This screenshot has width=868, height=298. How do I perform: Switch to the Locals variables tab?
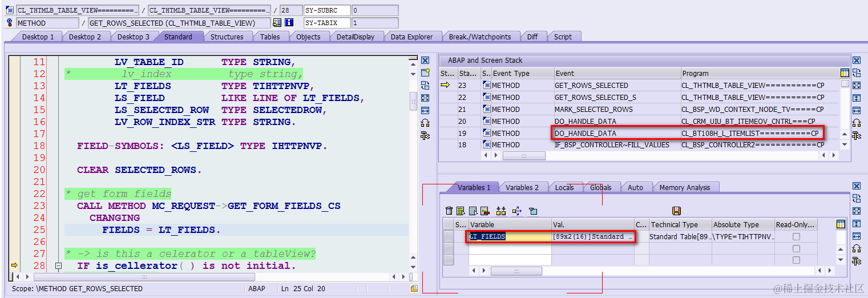click(x=564, y=187)
